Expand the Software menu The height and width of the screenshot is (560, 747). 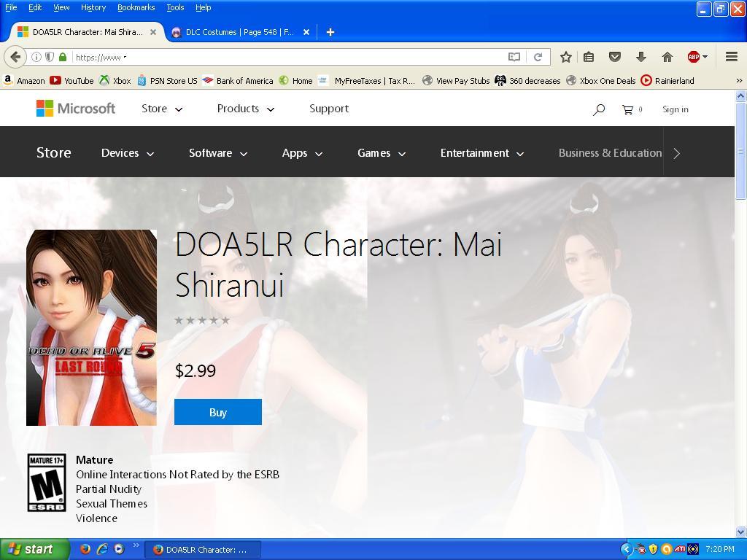point(218,153)
